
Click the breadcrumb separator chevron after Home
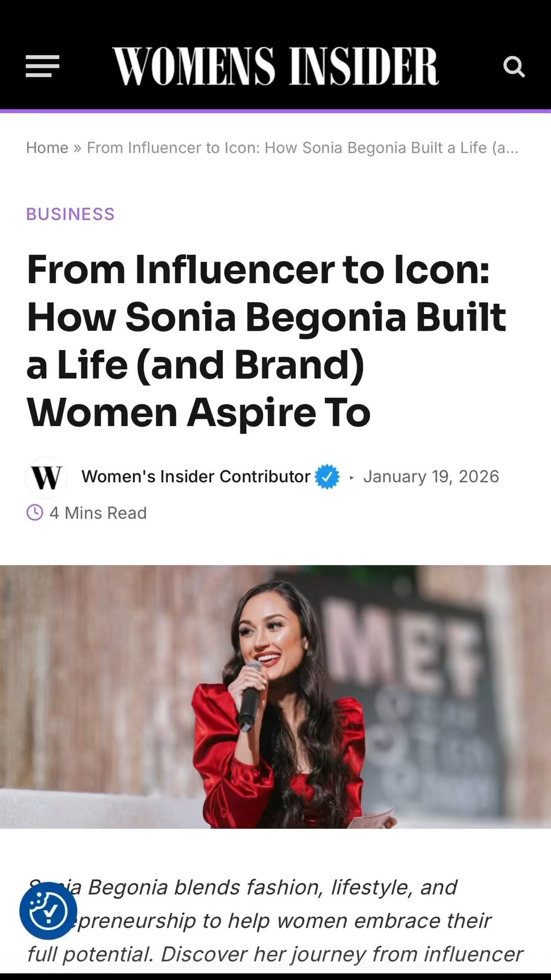click(77, 148)
